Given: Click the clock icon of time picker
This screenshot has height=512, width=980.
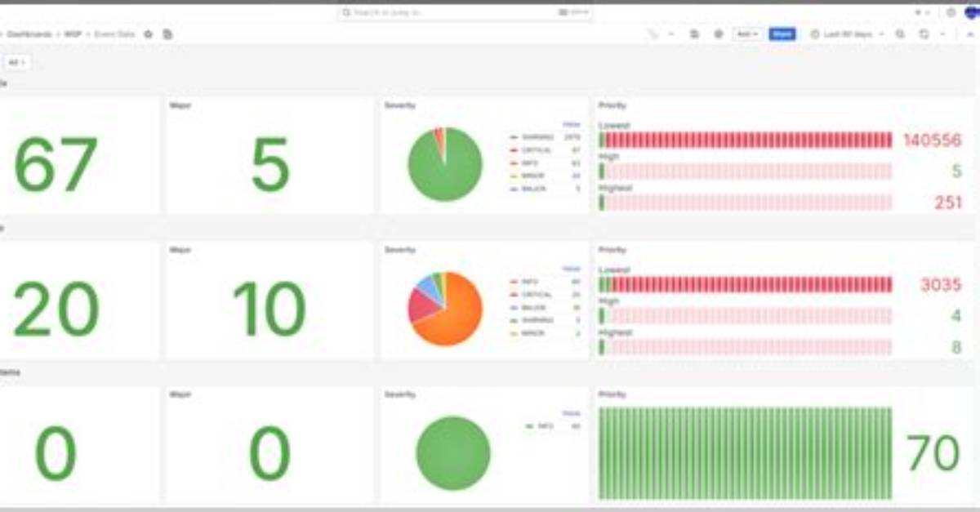Looking at the screenshot, I should tap(815, 34).
